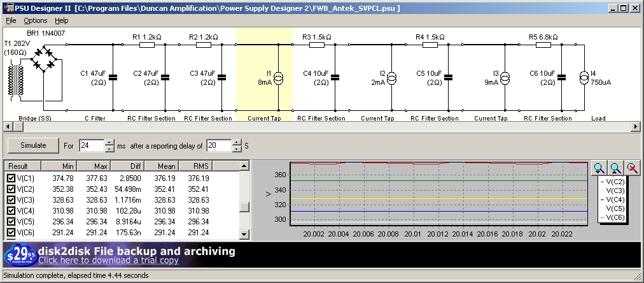The height and width of the screenshot is (283, 644).
Task: Open the Help menu
Action: pos(61,20)
